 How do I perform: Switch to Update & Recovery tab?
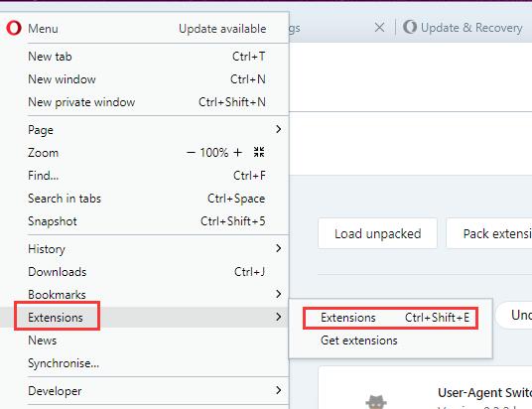464,28
